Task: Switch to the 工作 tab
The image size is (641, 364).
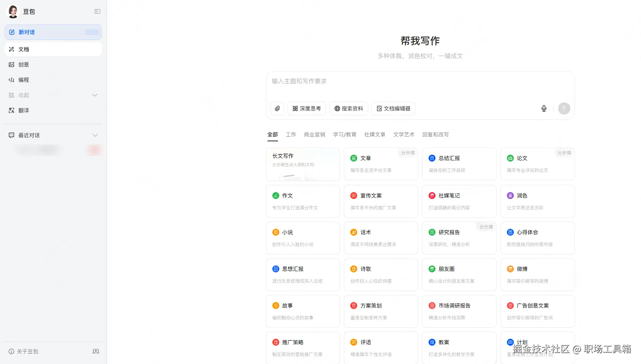Action: 291,134
